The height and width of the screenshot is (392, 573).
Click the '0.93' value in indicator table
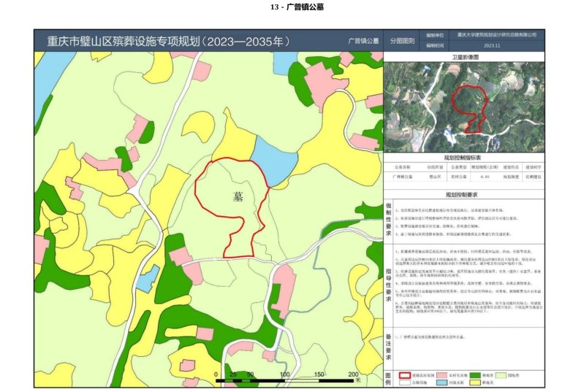point(485,177)
